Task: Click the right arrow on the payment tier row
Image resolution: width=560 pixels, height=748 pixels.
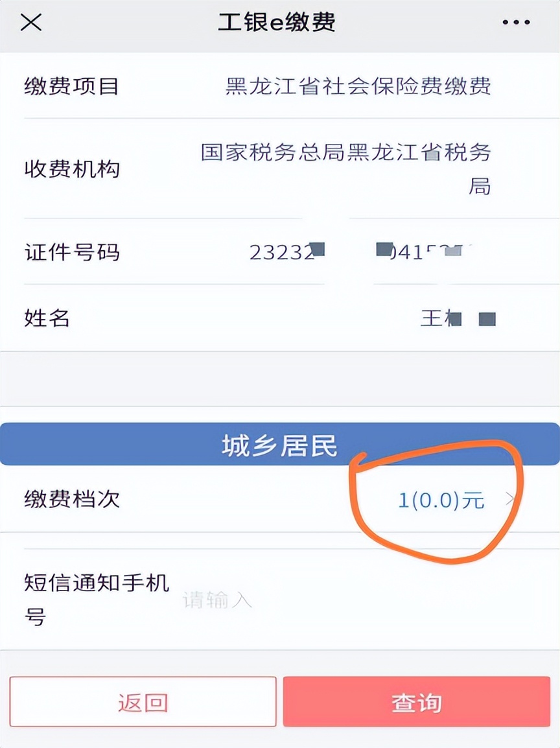Action: click(511, 500)
